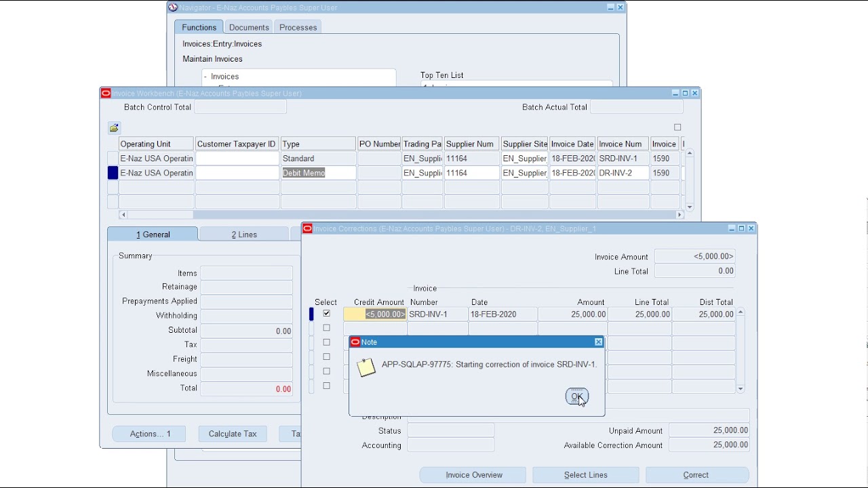The width and height of the screenshot is (868, 488).
Task: Maximize the Invoice Corrections window
Action: (741, 228)
